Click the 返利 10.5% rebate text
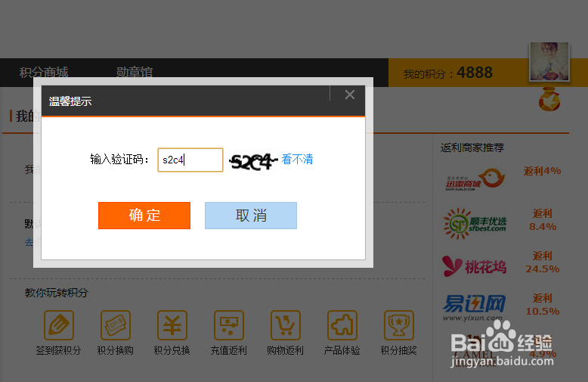The image size is (588, 382). click(543, 305)
